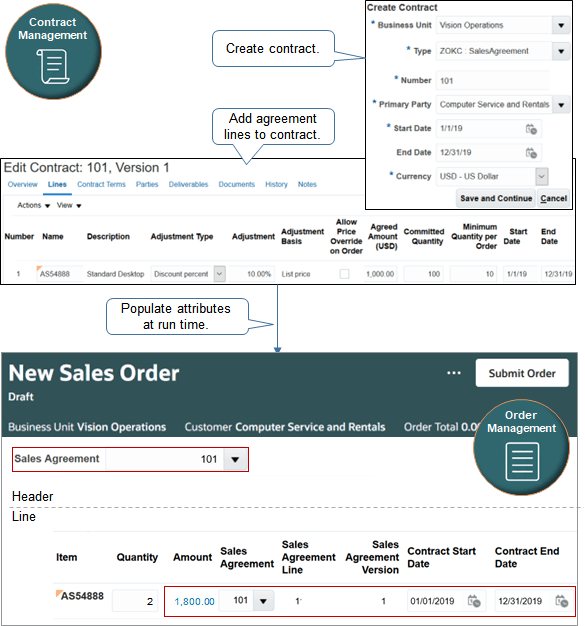The image size is (585, 626).
Task: Switch to the Notes tab
Action: [x=307, y=184]
